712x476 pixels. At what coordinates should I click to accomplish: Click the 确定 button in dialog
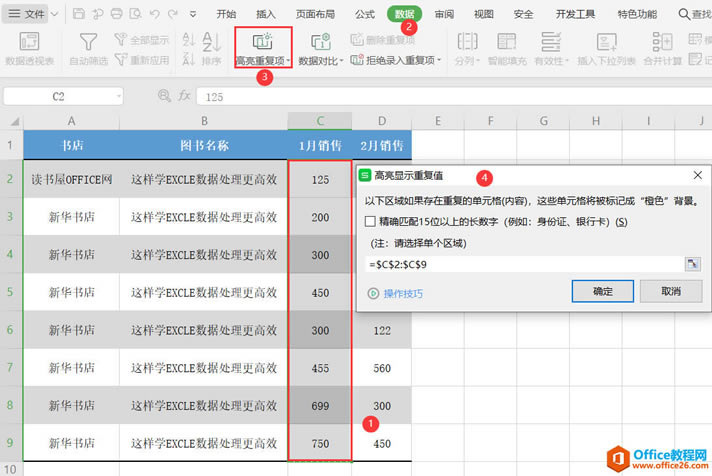(x=603, y=291)
